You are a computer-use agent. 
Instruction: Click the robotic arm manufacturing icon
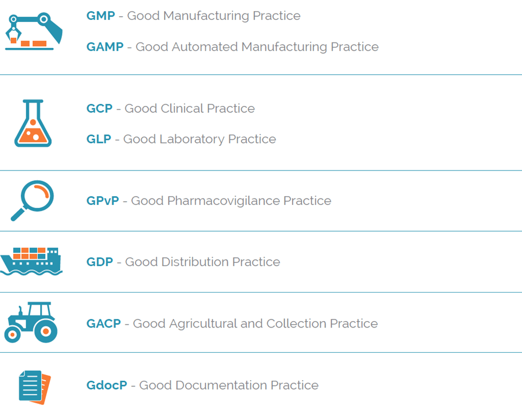[33, 31]
